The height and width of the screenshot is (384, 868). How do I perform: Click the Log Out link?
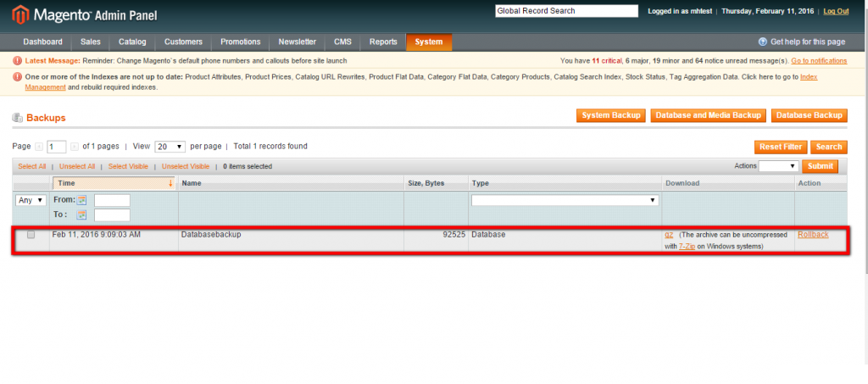tap(836, 11)
